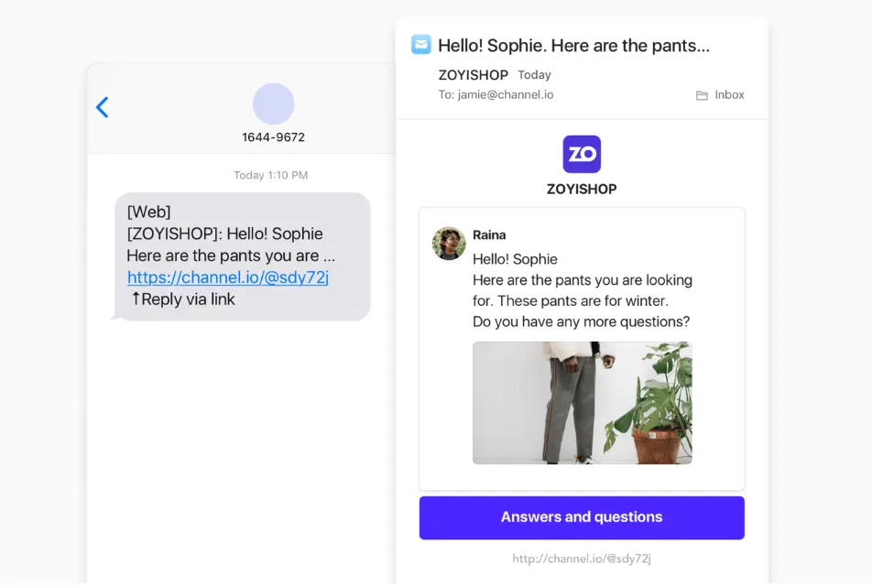Tap the Reply via link text
872x588 pixels.
pos(183,299)
